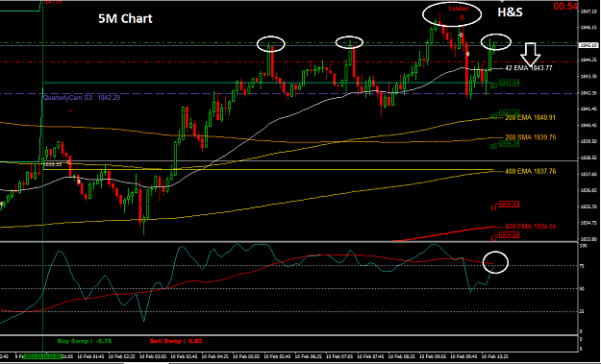Select the 200 EMA 1840.91 label
This screenshot has height=364, width=601.
tap(530, 117)
